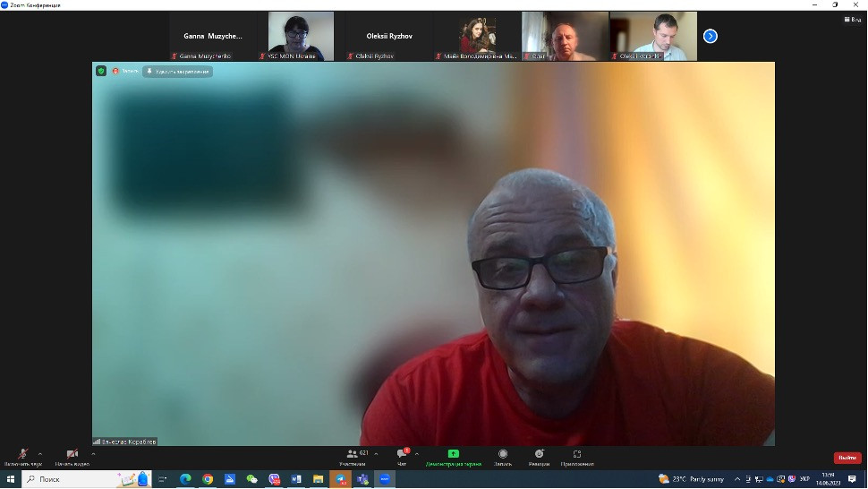Start video with the camera icon
Screen dimensions: 868x489
tap(72, 457)
